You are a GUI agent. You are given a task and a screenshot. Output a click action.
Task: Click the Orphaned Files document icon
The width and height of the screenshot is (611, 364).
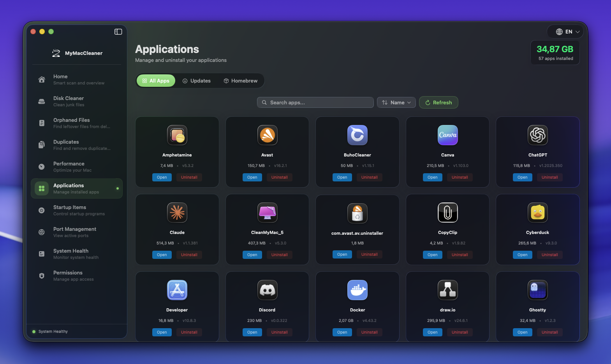click(42, 123)
